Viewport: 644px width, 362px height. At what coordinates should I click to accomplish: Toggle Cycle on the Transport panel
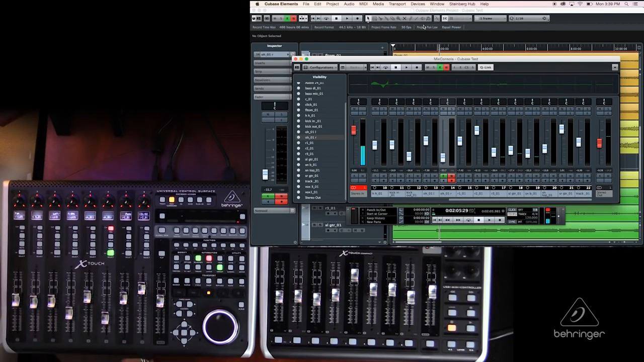pos(468,220)
